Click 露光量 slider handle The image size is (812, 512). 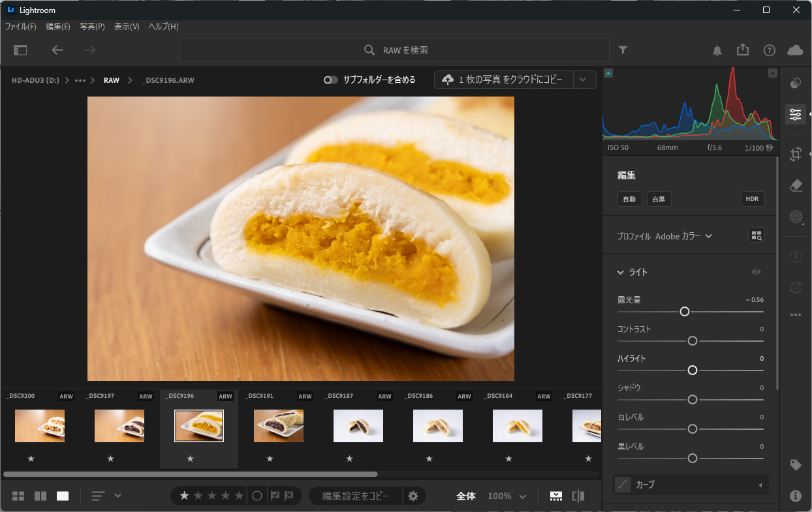click(x=685, y=312)
